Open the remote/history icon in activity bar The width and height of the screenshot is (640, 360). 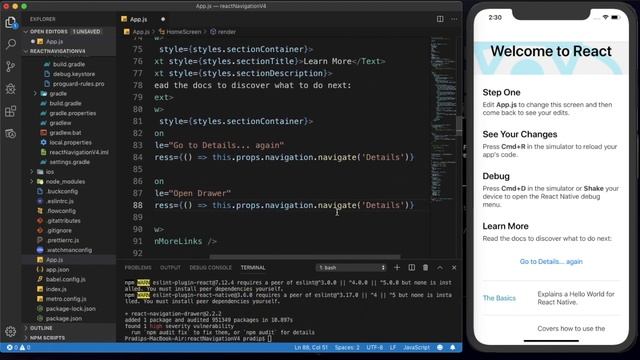(11, 133)
